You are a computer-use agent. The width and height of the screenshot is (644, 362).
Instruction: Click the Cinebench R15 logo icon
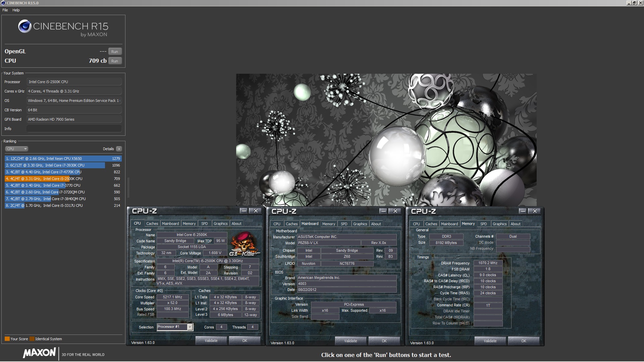25,26
